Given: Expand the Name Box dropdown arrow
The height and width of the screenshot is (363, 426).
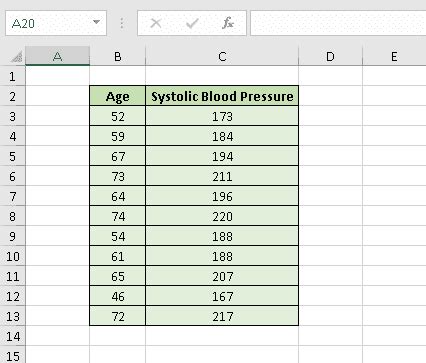Looking at the screenshot, I should [96, 23].
